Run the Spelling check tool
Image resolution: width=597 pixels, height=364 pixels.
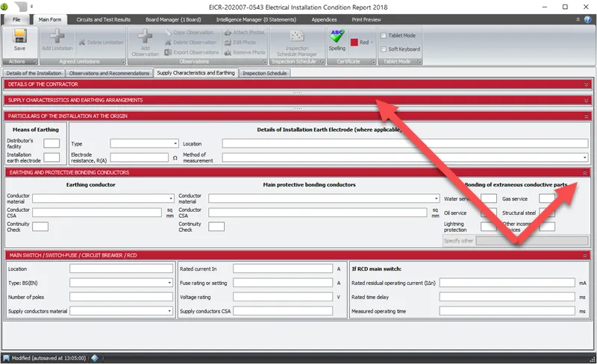pos(337,40)
